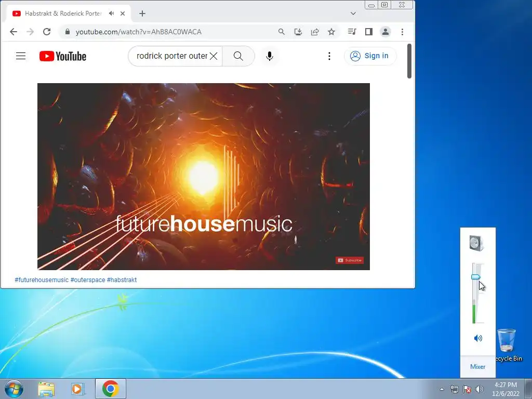Click the video player to pause

204,177
